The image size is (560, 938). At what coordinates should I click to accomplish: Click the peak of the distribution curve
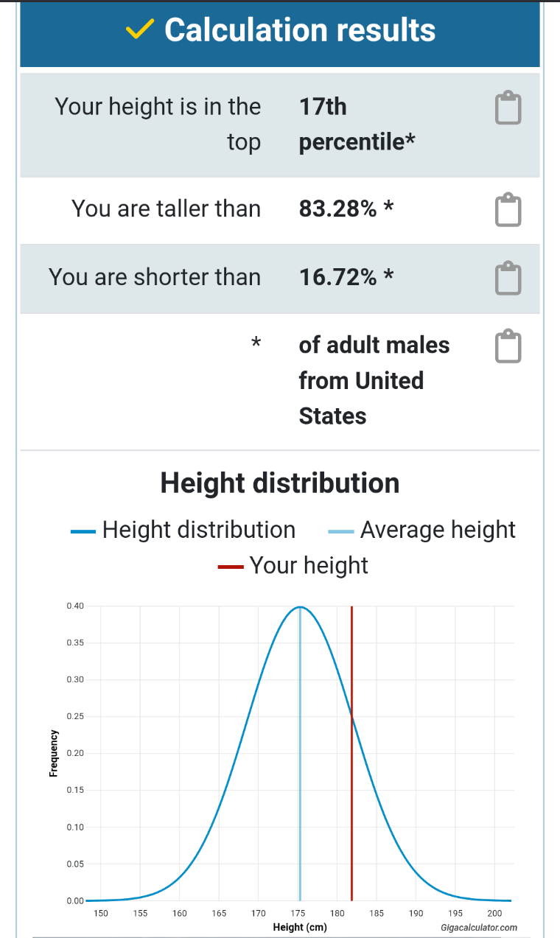[300, 607]
